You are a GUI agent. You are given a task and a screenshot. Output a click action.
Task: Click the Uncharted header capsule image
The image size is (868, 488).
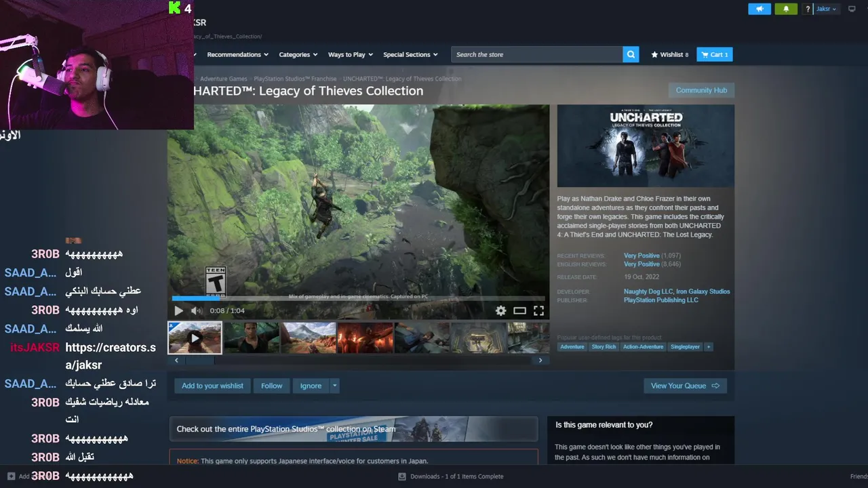coord(646,146)
